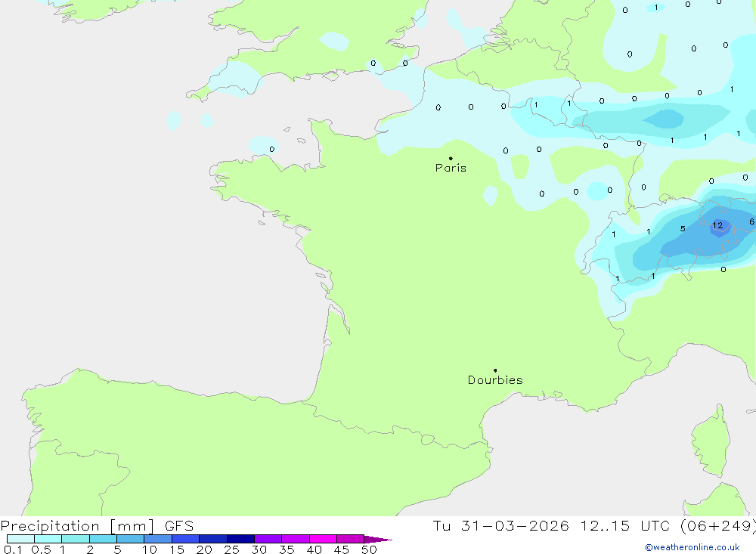Click the legend scale label 15

point(177,549)
